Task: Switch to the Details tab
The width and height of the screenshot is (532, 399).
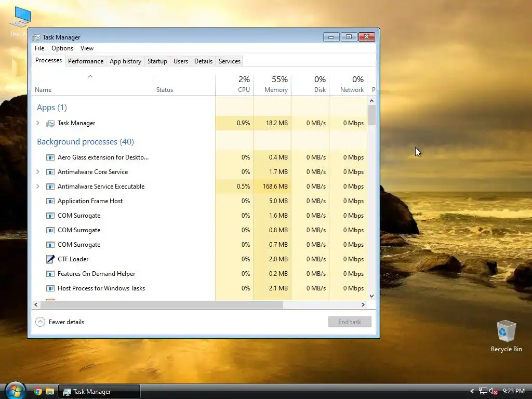Action: 203,61
